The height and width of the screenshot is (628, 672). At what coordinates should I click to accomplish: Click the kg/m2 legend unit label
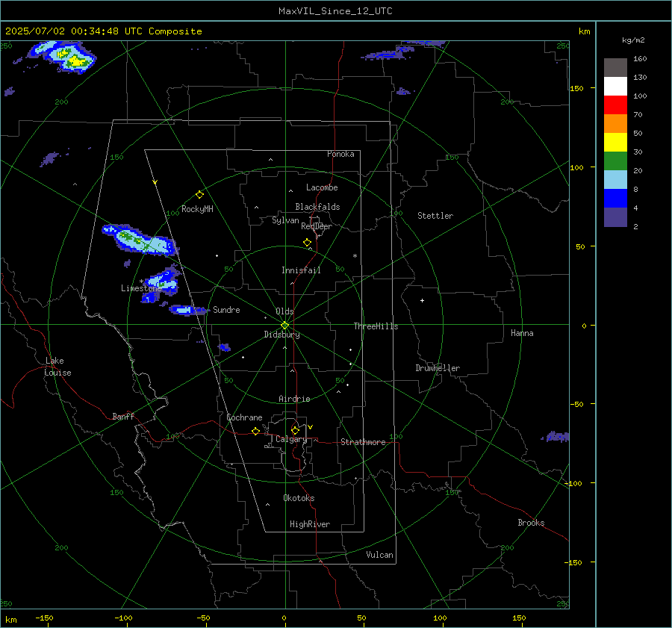click(633, 40)
